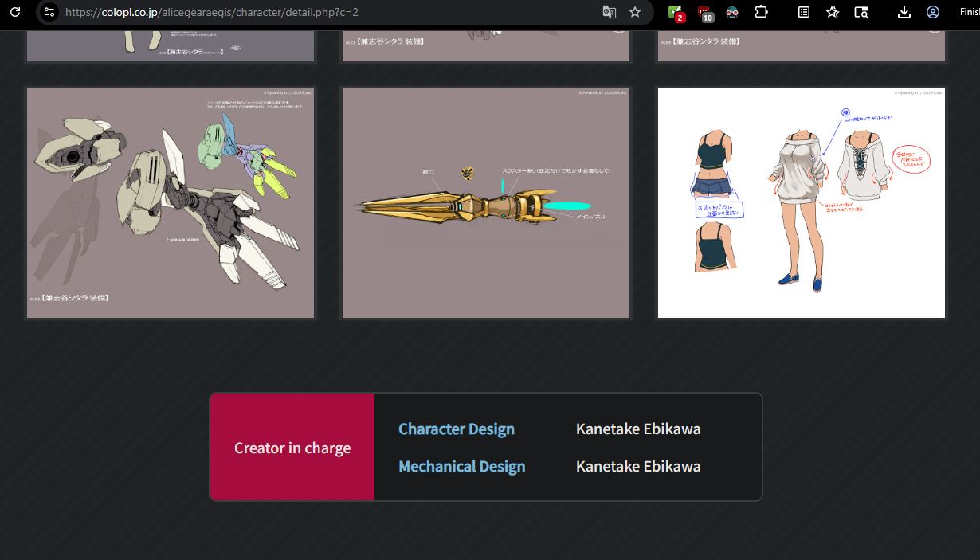Open the uBlock extension with badge 10
This screenshot has width=980, height=560.
[704, 13]
